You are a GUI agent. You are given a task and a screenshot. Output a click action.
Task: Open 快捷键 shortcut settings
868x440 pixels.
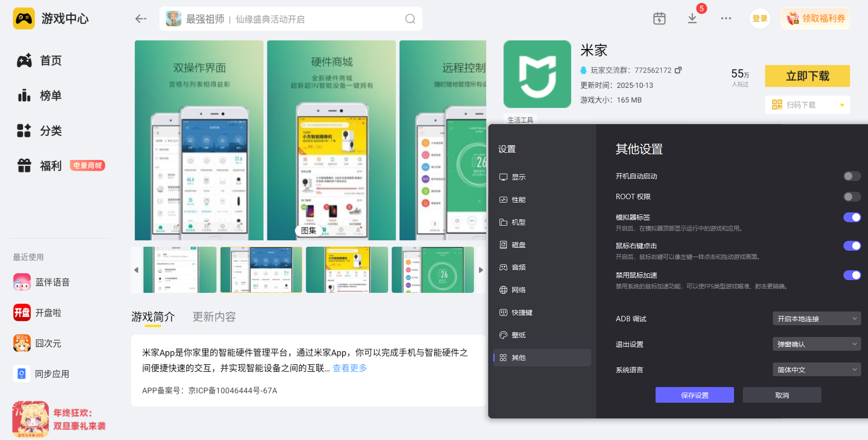click(x=542, y=312)
